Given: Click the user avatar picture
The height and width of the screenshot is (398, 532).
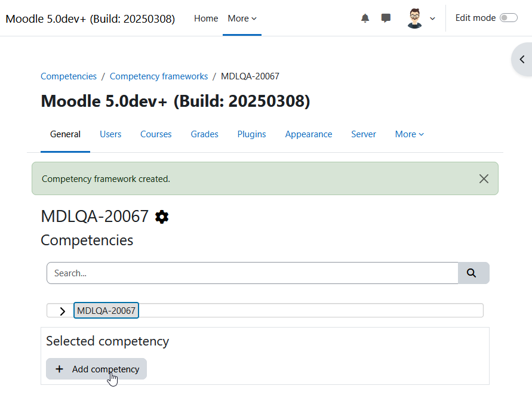Looking at the screenshot, I should click(x=414, y=18).
